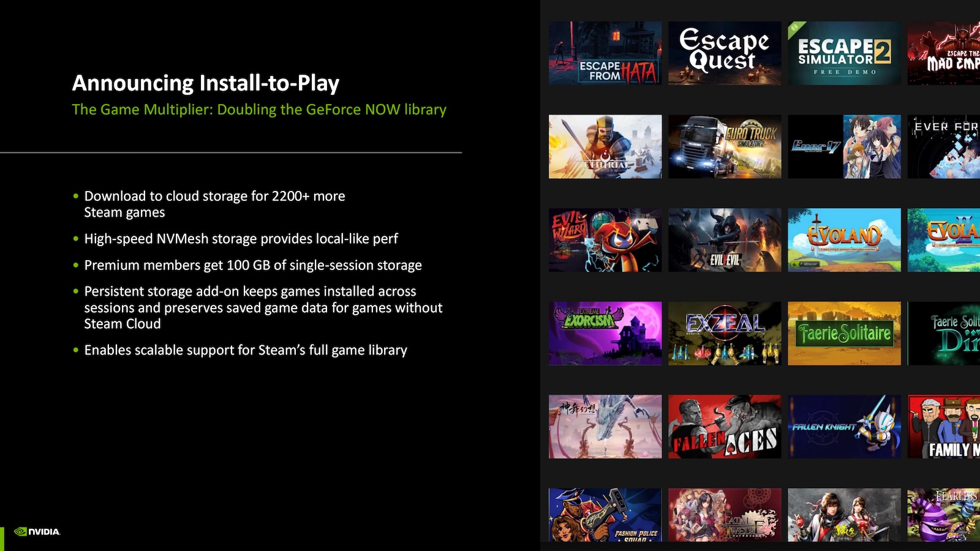Open the Exzeal game tile
Image resolution: width=980 pixels, height=551 pixels.
click(724, 333)
